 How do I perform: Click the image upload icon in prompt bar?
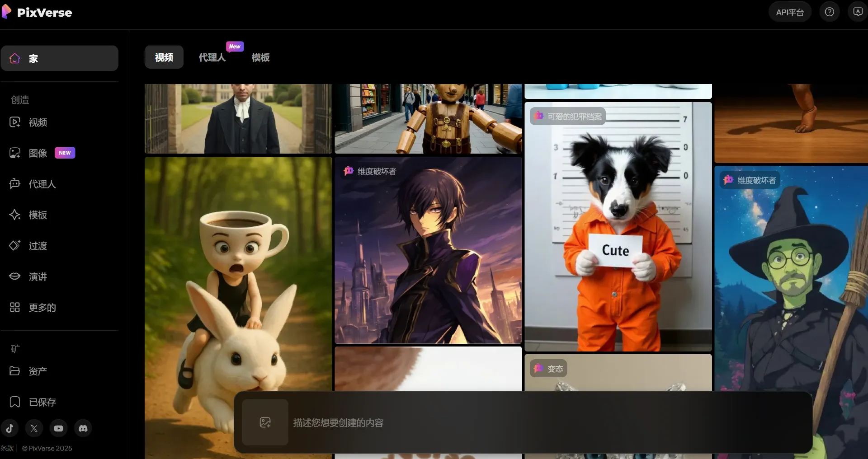(265, 422)
